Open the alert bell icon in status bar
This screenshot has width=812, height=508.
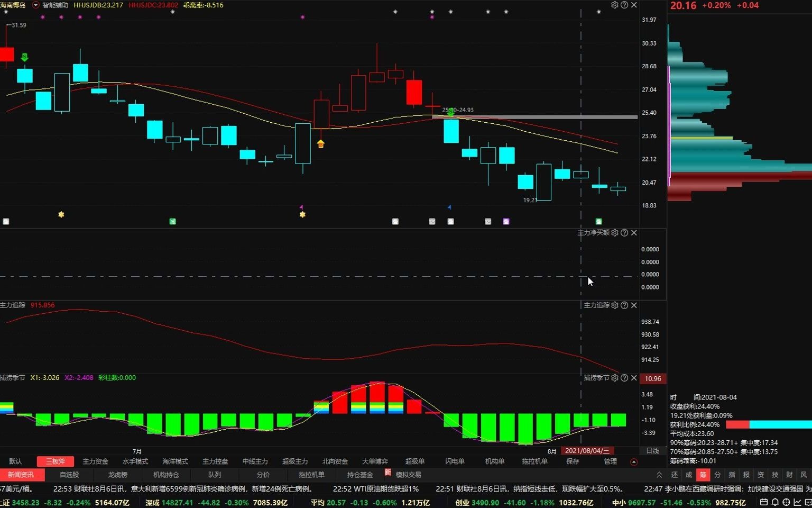775,502
